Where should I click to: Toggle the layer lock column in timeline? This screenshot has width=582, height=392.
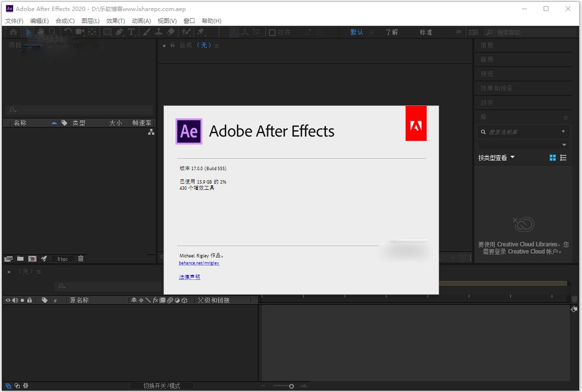pyautogui.click(x=29, y=300)
